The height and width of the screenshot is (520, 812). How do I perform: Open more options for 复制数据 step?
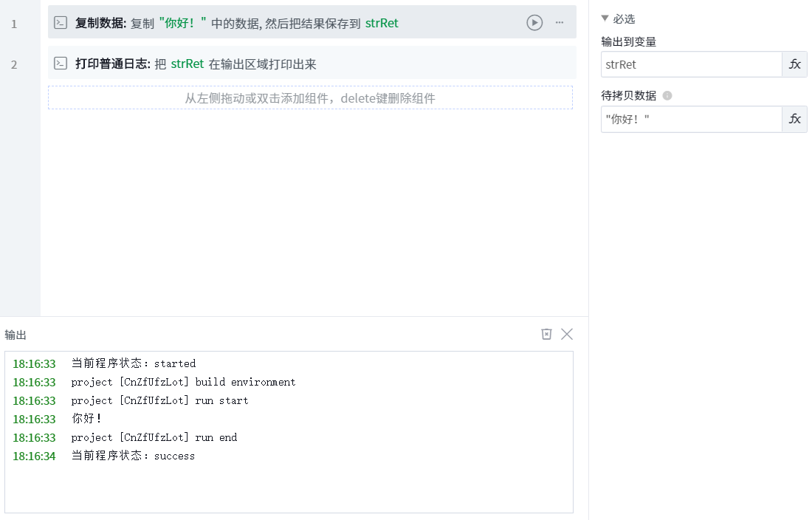(x=560, y=23)
